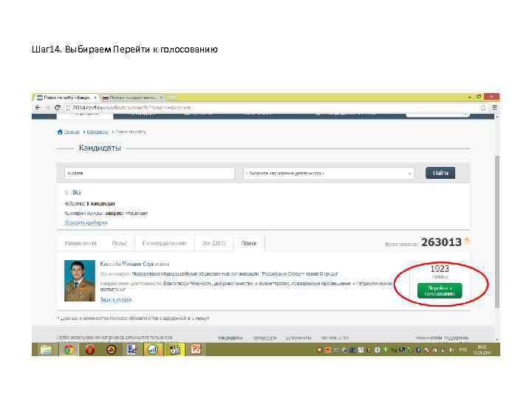Click the reset criteria link
The height and width of the screenshot is (399, 532).
[86, 223]
